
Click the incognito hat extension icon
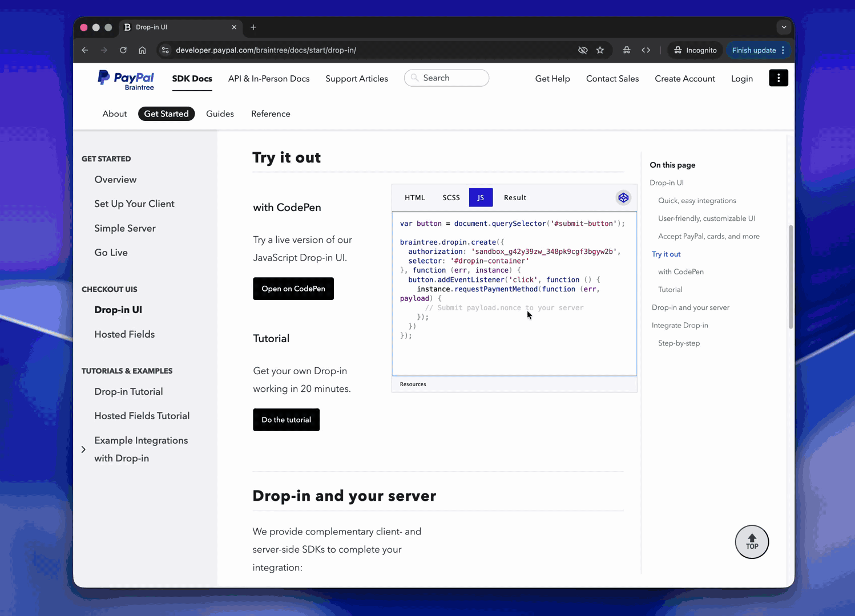pyautogui.click(x=627, y=50)
